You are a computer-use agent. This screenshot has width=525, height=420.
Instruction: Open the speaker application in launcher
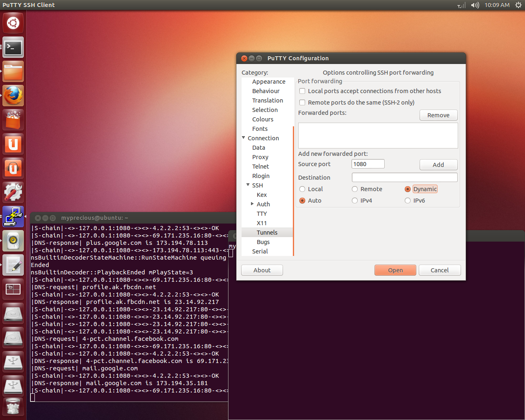click(13, 241)
